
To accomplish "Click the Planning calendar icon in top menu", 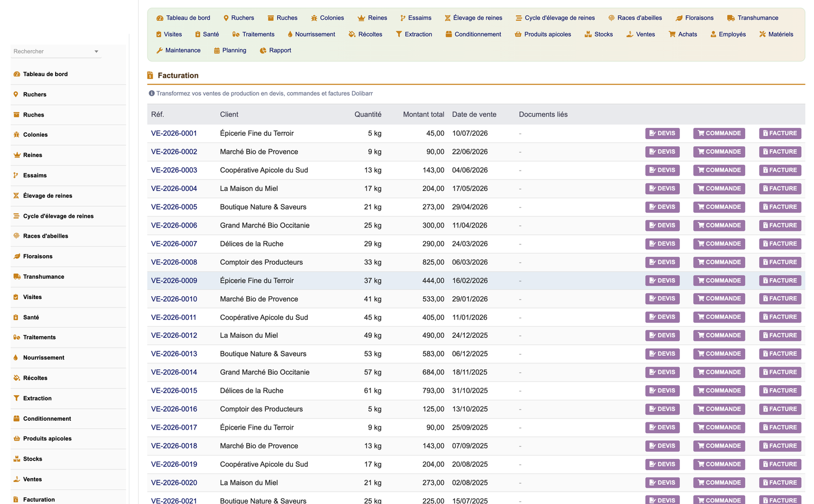I will [x=217, y=51].
